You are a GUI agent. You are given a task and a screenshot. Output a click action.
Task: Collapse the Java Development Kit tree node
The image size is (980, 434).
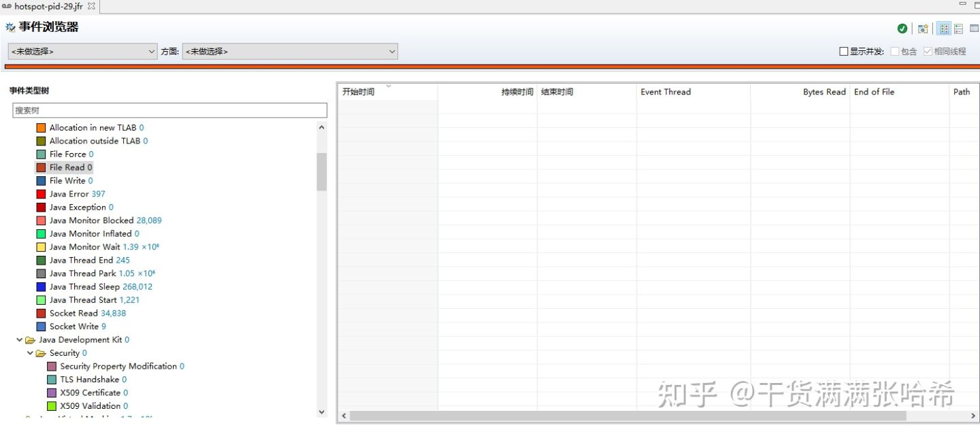(19, 339)
